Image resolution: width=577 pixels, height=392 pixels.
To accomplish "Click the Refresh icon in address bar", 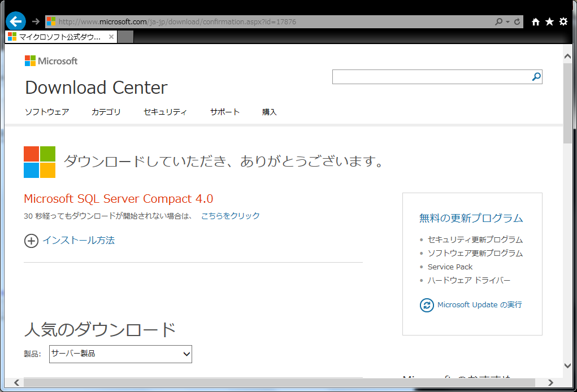I will (517, 21).
